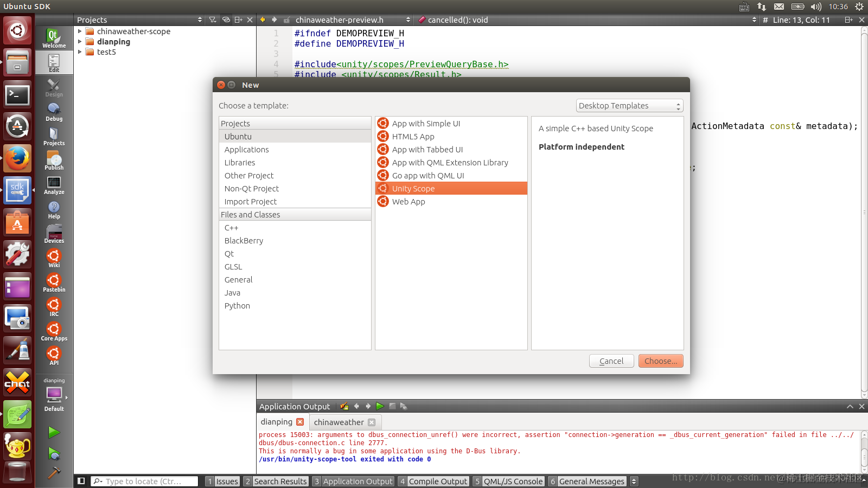
Task: Open the Projects mode icon in sidebar
Action: coord(54,136)
